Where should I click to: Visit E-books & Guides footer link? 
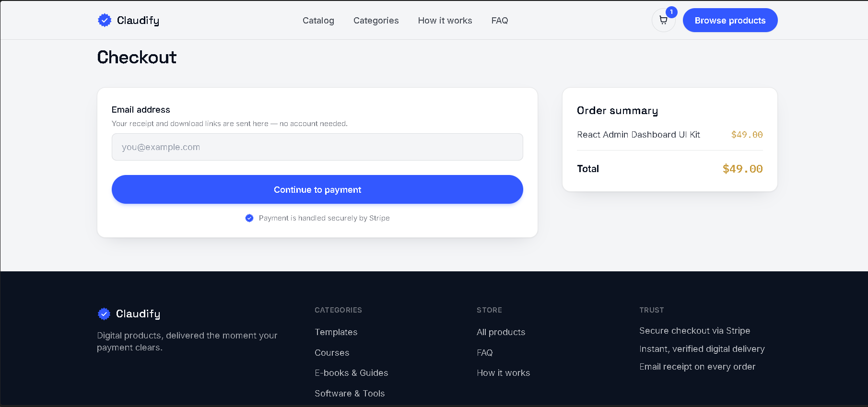tap(352, 373)
